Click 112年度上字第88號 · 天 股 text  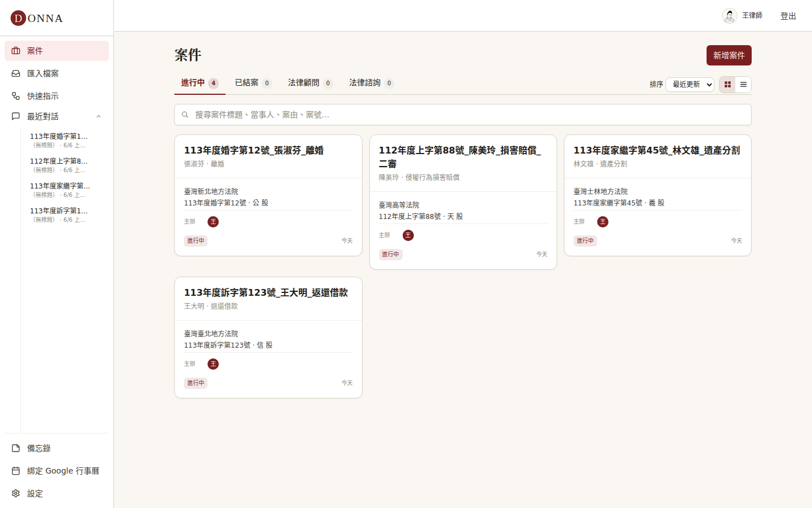(421, 216)
